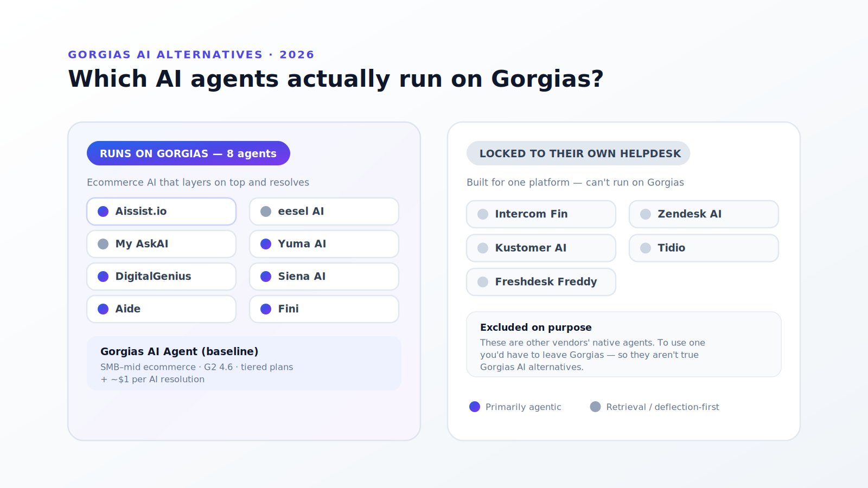The height and width of the screenshot is (488, 868).
Task: Click the Aissist.io agent chip
Action: 161,211
